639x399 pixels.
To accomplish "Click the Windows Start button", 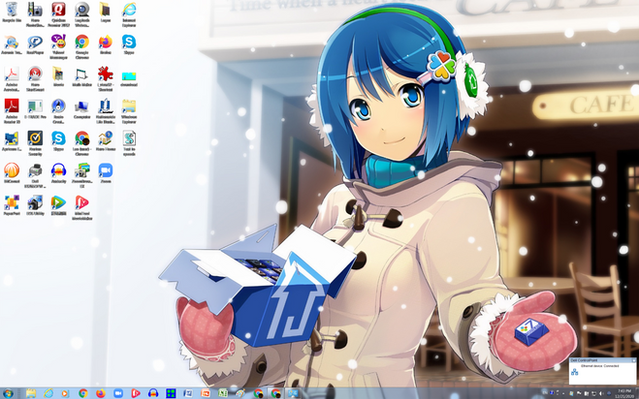I will (x=8, y=393).
